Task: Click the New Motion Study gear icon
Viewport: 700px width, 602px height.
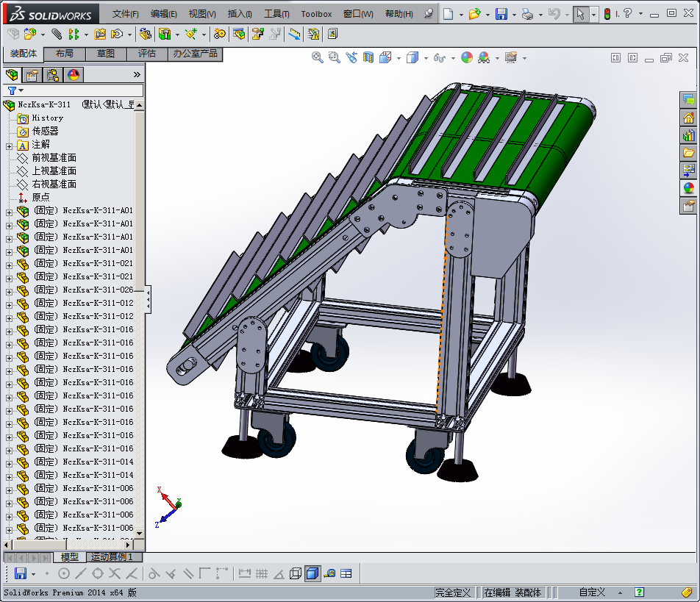Action: 219,34
